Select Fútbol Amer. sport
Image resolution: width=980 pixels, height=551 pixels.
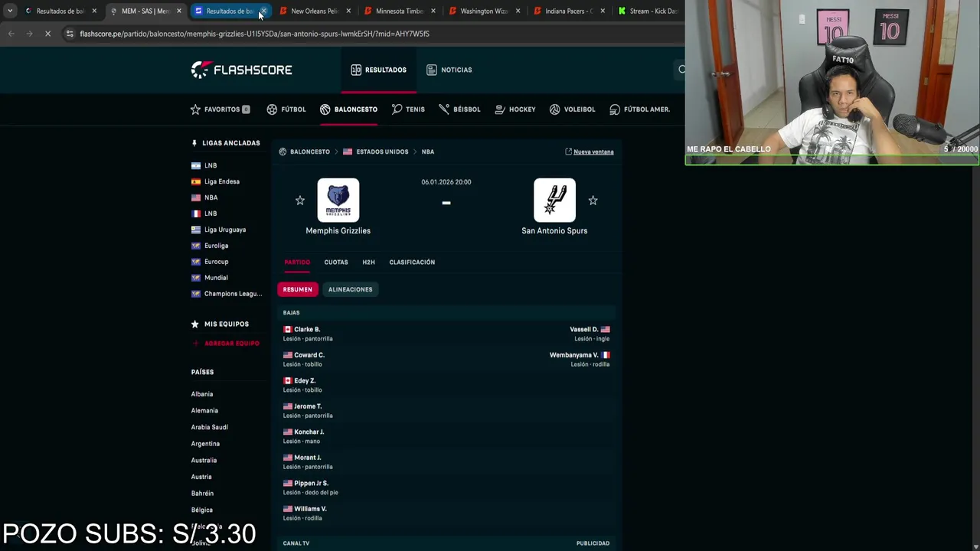[639, 109]
